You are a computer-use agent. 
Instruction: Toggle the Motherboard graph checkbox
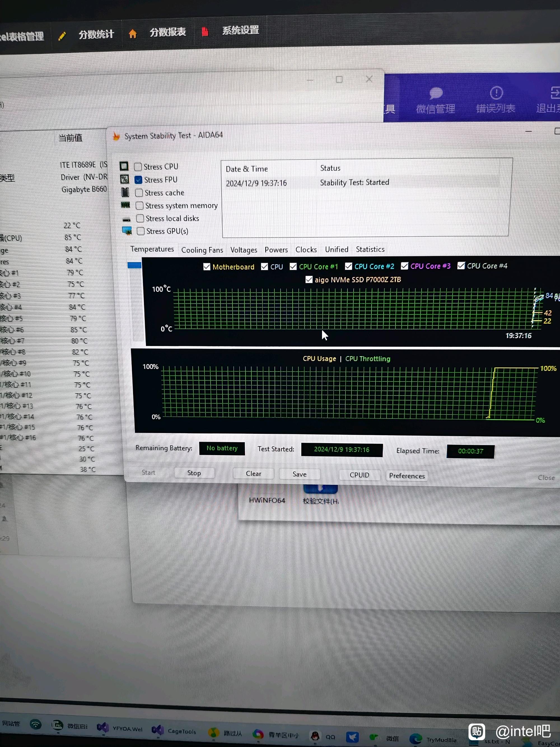pyautogui.click(x=207, y=267)
